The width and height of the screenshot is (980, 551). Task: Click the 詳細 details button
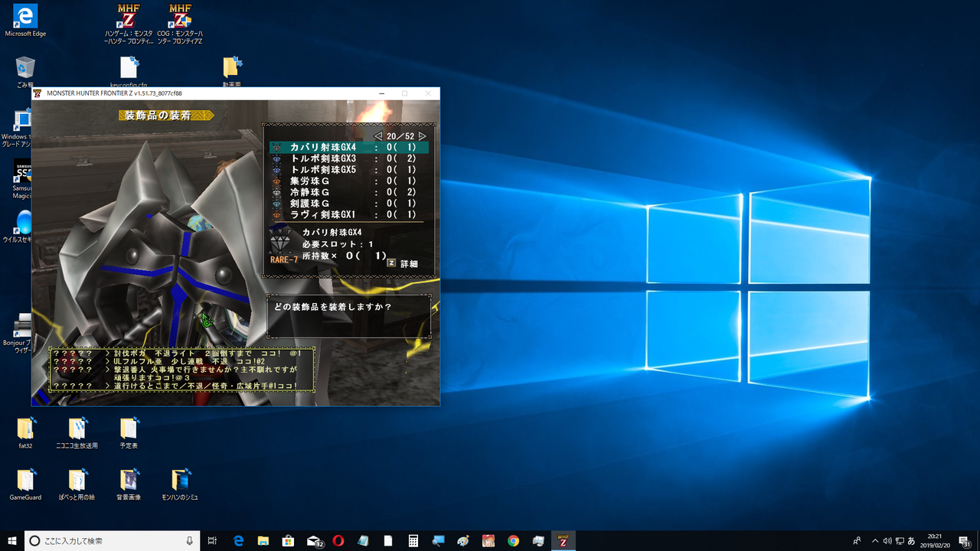(x=403, y=263)
